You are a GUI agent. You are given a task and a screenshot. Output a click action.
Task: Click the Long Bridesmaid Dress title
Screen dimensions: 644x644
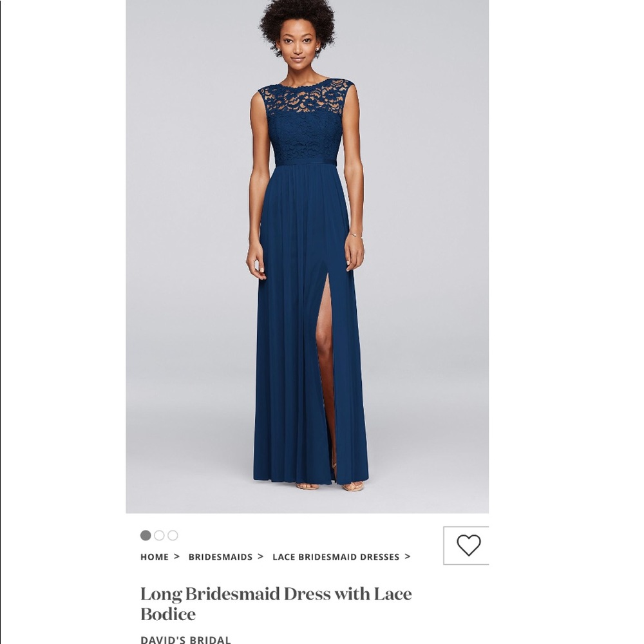[x=276, y=604]
